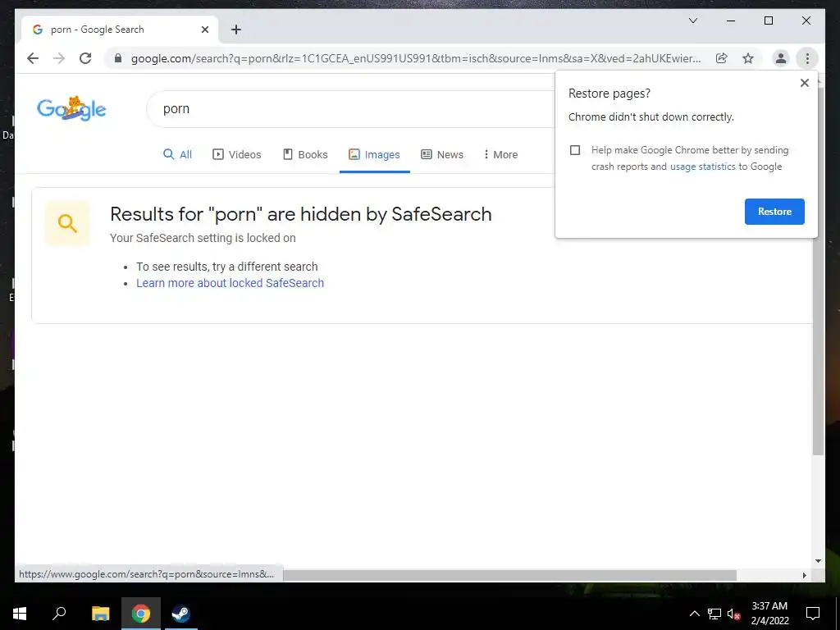Image resolution: width=840 pixels, height=630 pixels.
Task: View site info via the padlock icon
Action: [118, 58]
